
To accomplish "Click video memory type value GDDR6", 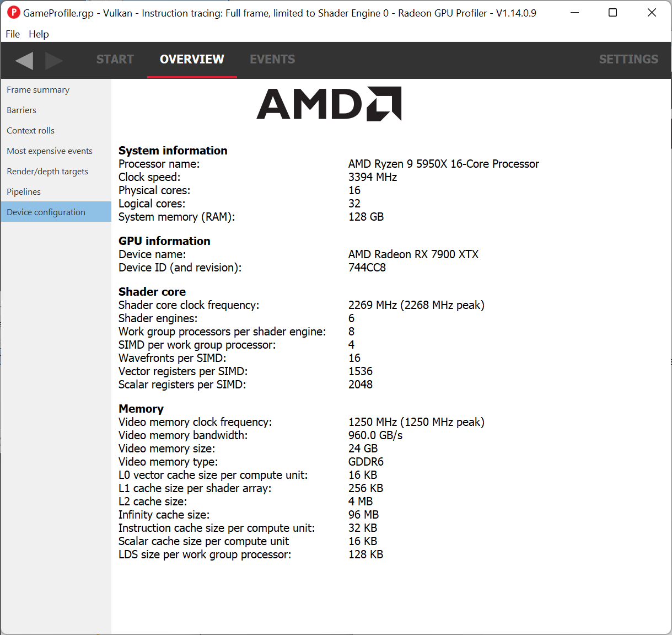I will (x=366, y=462).
